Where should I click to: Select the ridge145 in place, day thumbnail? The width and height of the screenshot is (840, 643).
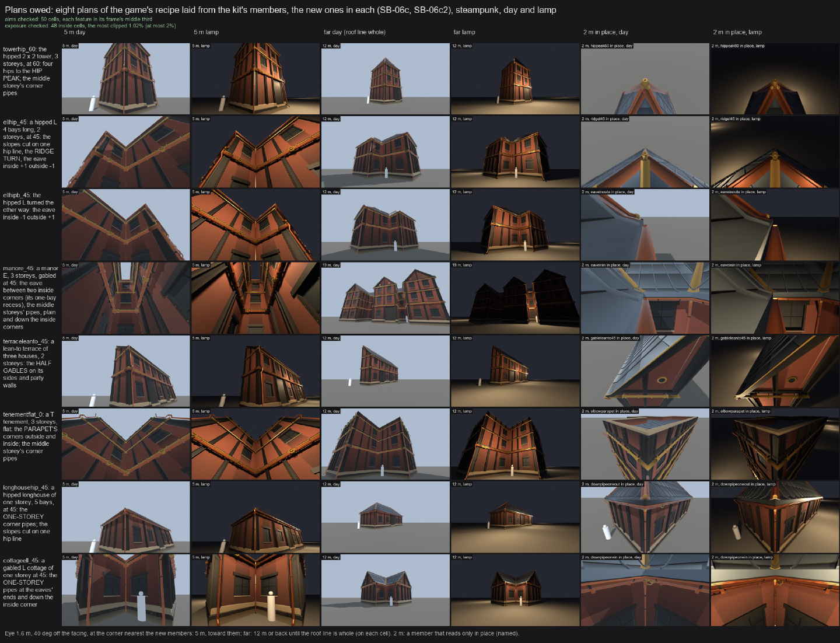tap(645, 152)
